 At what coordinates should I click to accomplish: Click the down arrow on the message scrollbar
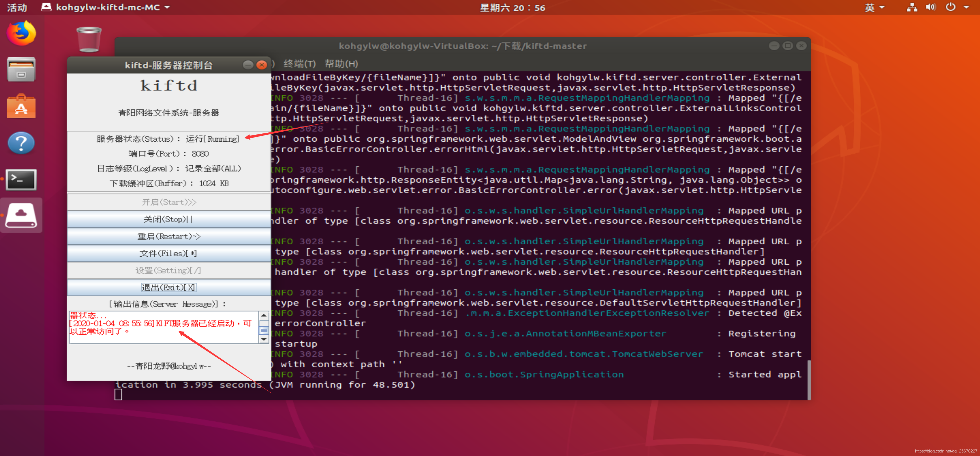[x=264, y=339]
